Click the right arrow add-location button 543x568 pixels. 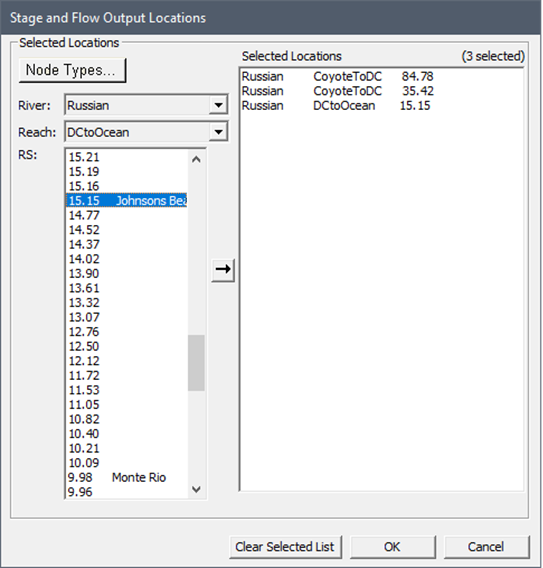pyautogui.click(x=223, y=270)
